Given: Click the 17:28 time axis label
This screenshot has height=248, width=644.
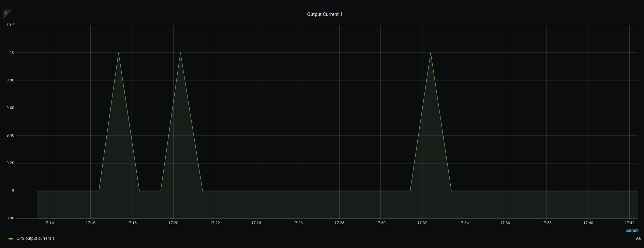Looking at the screenshot, I should click(339, 223).
